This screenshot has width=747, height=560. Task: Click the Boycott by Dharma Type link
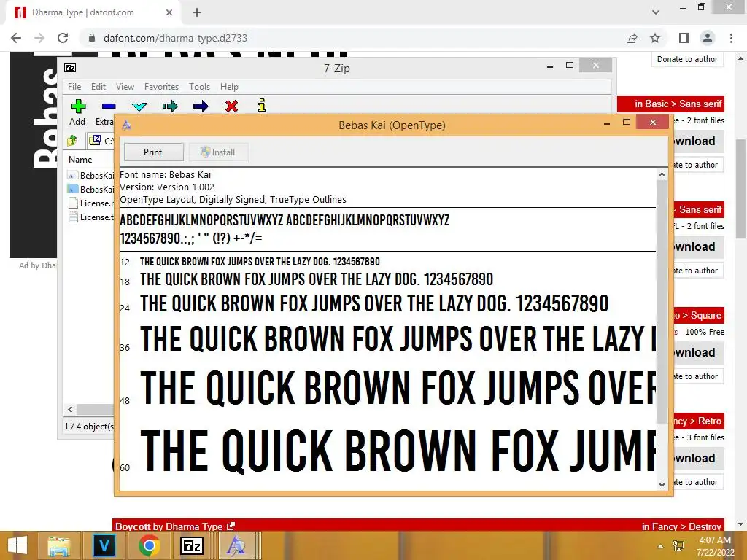pyautogui.click(x=175, y=526)
